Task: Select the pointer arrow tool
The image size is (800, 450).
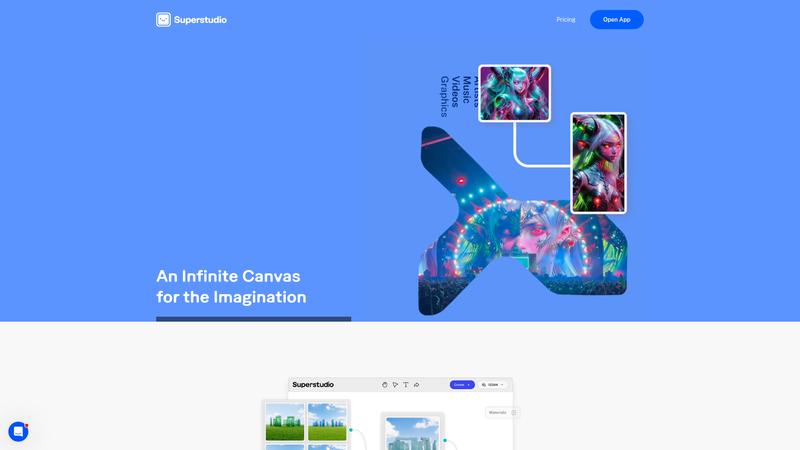Action: (x=395, y=384)
